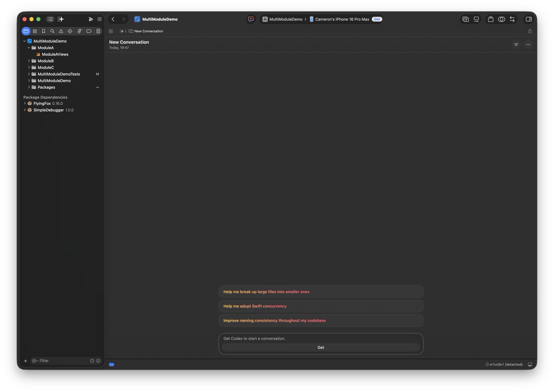Click the Get button to get Codex

321,348
